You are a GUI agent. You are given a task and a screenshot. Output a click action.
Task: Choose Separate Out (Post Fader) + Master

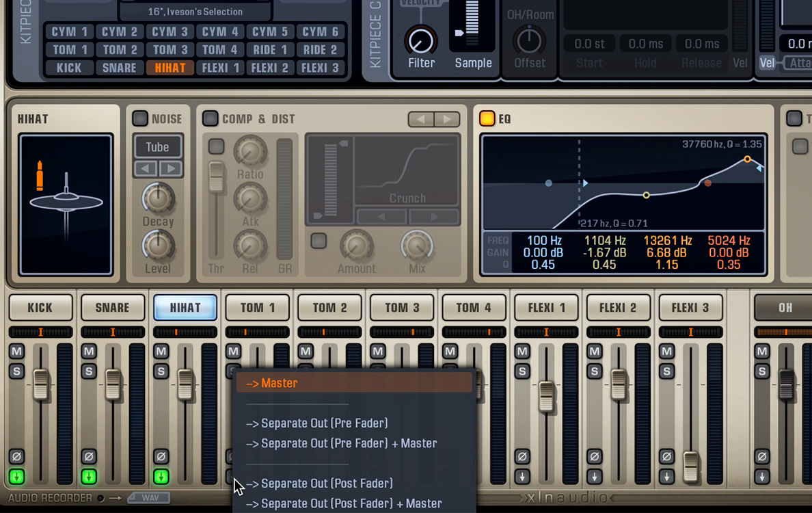(355, 503)
